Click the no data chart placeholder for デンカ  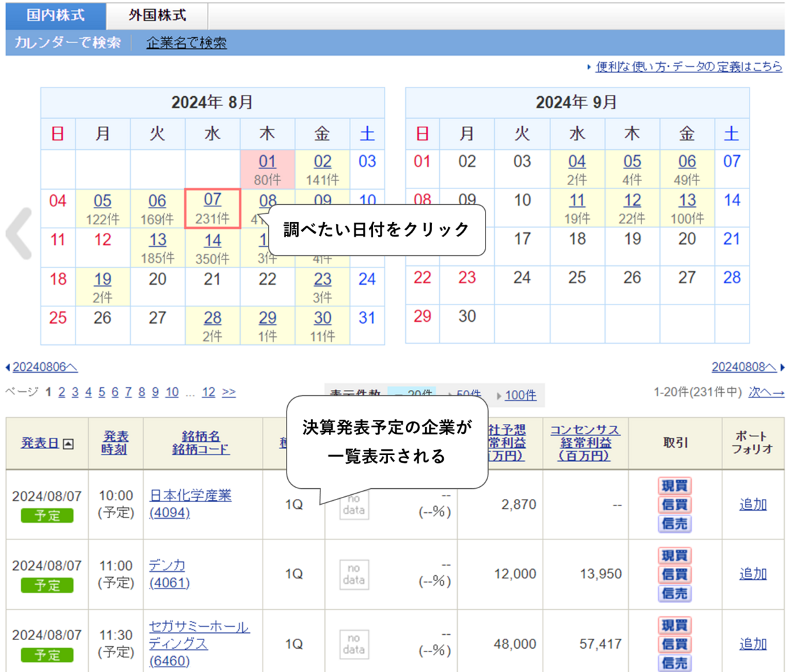click(x=353, y=574)
